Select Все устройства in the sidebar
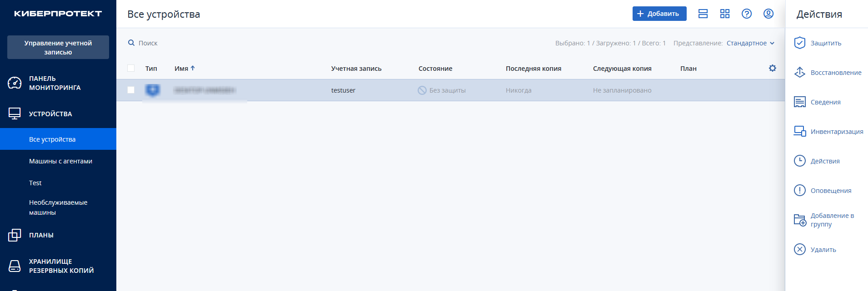This screenshot has width=868, height=291. pos(58,139)
